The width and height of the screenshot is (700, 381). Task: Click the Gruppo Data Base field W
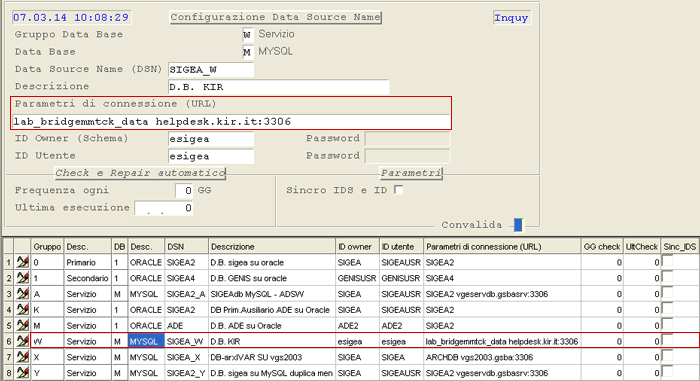point(248,34)
